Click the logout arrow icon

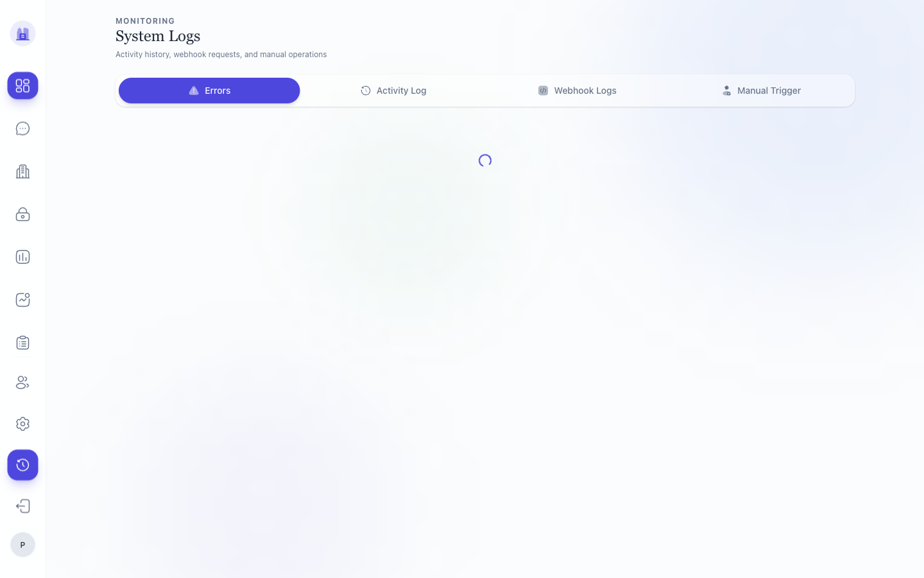22,506
